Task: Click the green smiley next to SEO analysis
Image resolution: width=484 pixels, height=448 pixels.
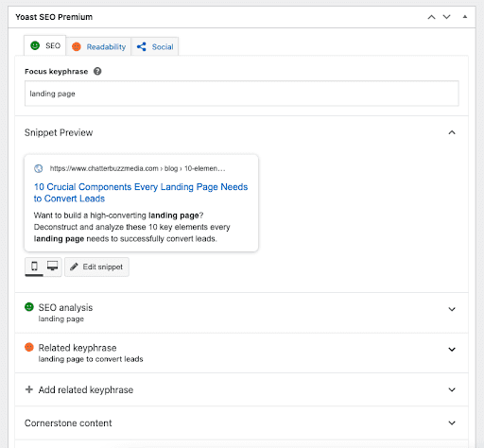Action: tap(29, 307)
